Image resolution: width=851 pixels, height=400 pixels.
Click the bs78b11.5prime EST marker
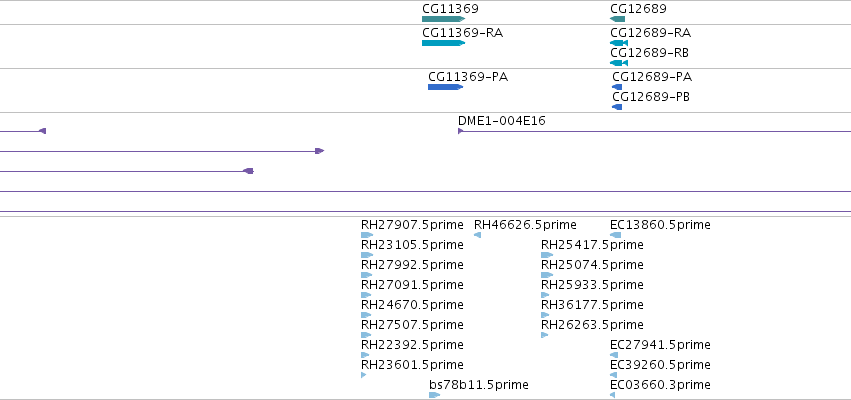point(435,395)
